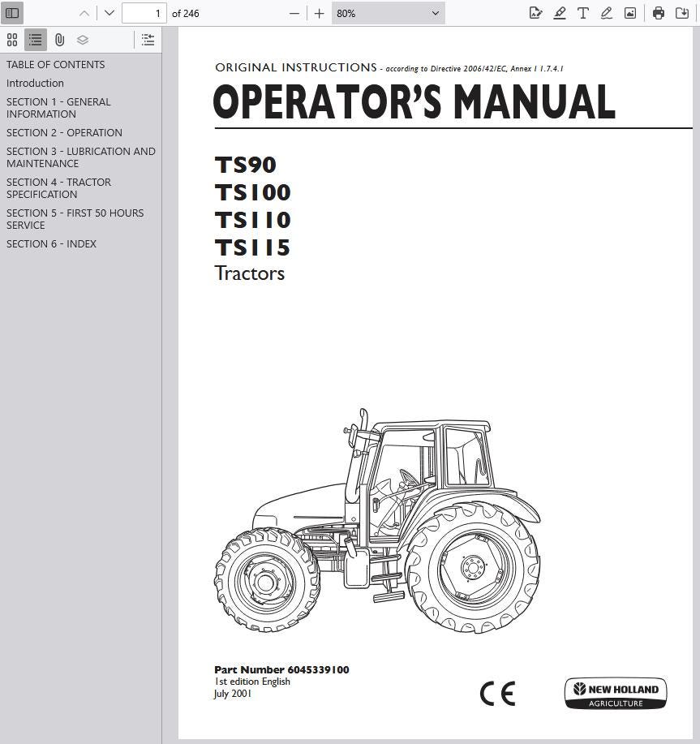Jump to SECTION 6 - INDEX
Viewport: 700px width, 744px height.
coord(51,244)
